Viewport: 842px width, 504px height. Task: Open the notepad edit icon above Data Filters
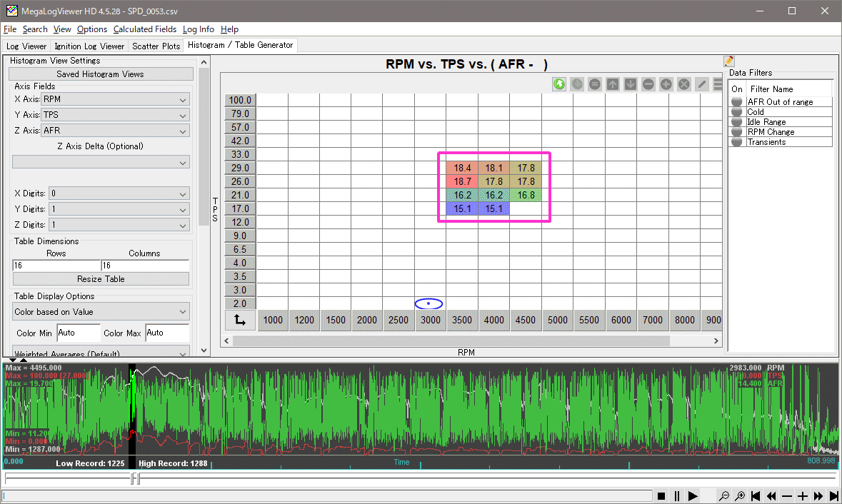click(x=729, y=61)
